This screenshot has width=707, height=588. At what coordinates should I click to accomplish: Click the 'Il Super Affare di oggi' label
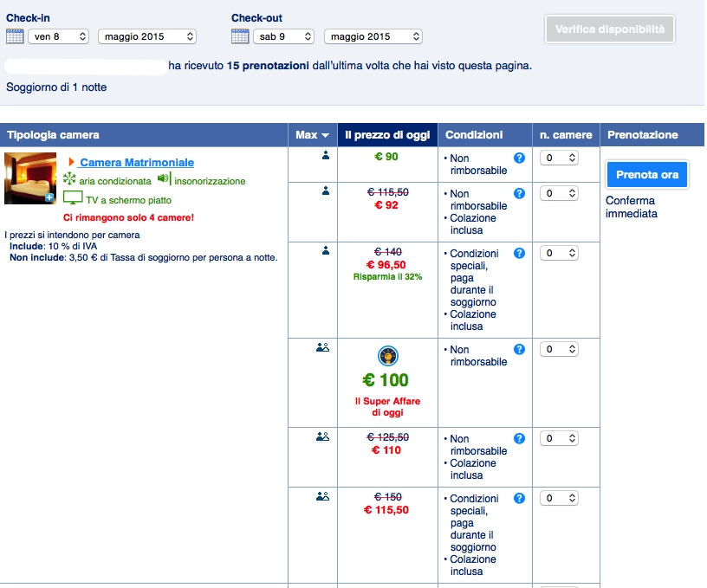pos(387,406)
